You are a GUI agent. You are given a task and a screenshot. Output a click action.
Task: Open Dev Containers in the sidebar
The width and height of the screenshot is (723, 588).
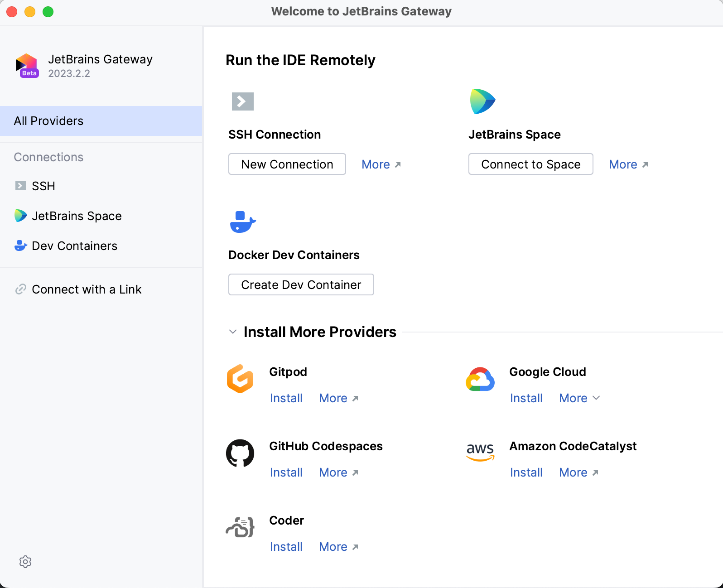pos(101,246)
